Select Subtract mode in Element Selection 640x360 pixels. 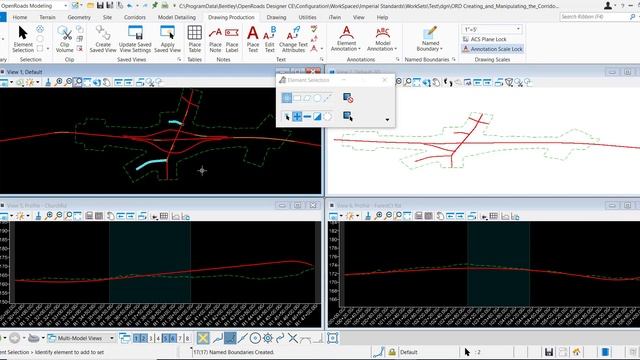[307, 117]
